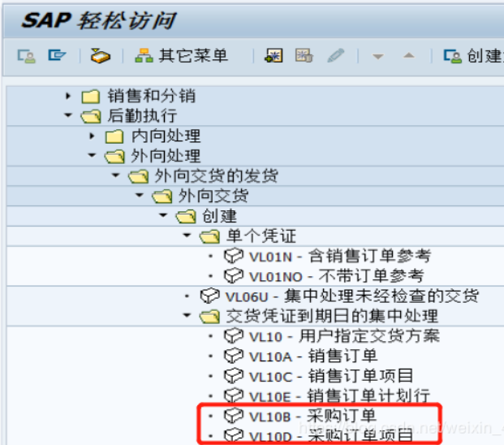Screen dimensions: 504x445
Task: Select the 内向处理 tree label
Action: click(x=166, y=136)
